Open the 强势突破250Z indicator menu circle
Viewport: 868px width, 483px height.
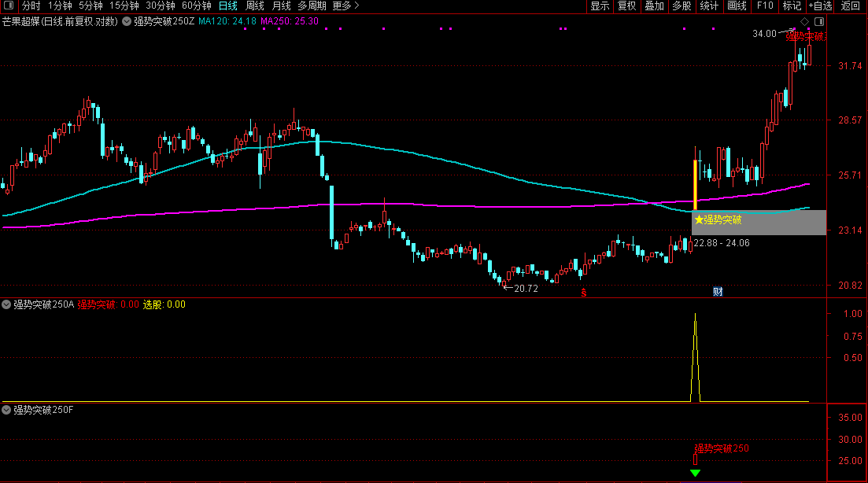point(127,21)
